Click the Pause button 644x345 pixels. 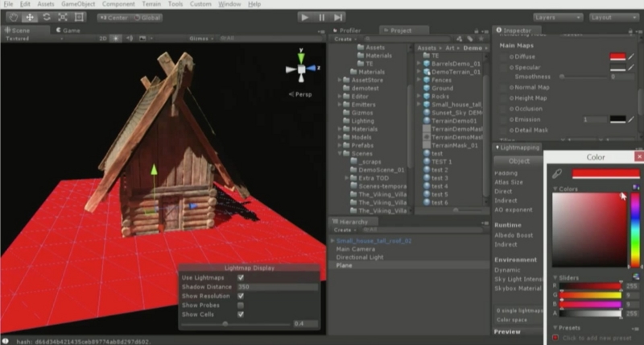pos(321,17)
